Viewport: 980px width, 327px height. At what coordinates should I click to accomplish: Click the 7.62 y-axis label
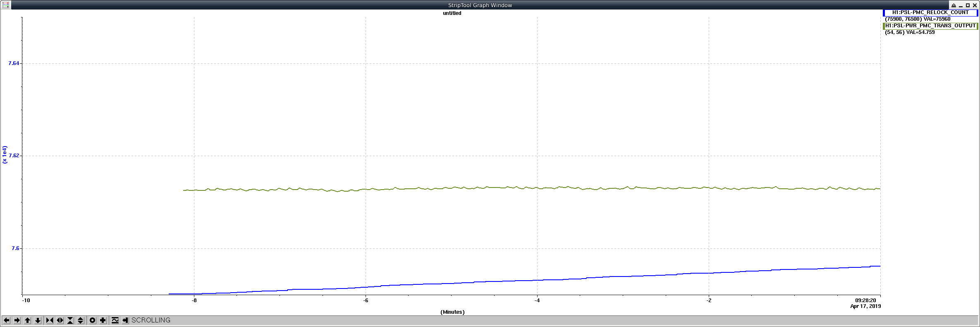coord(14,156)
